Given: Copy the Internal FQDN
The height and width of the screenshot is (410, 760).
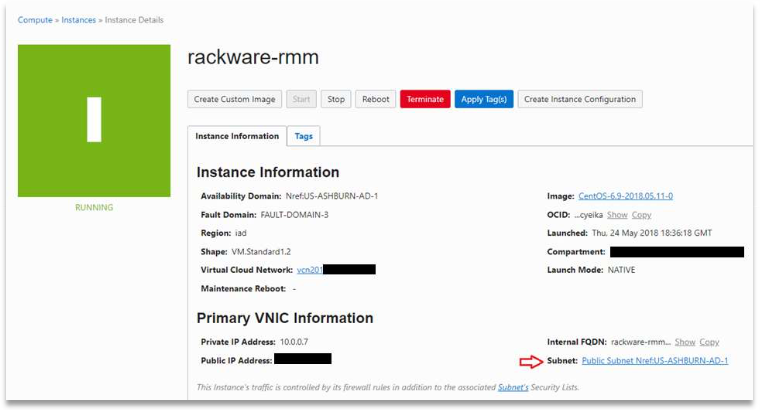Looking at the screenshot, I should coord(709,342).
